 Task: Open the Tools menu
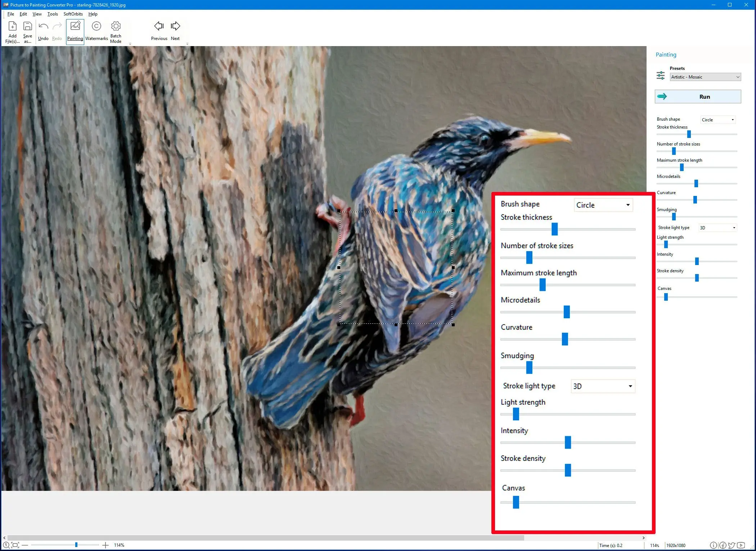(x=53, y=14)
